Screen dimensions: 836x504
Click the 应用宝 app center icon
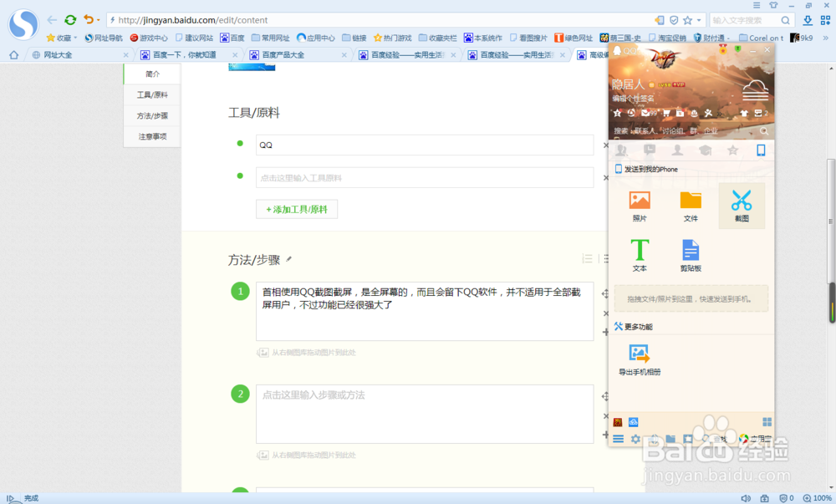pos(743,437)
